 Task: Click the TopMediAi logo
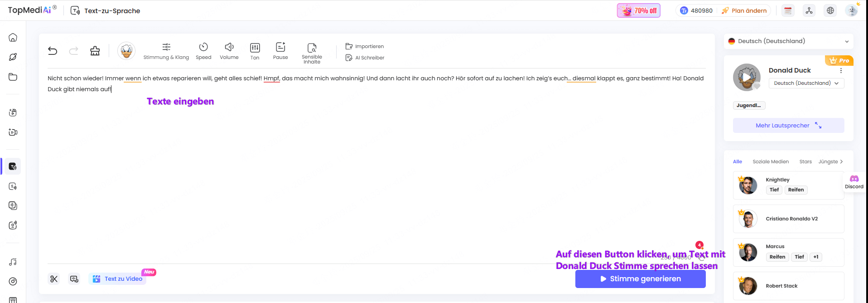32,10
